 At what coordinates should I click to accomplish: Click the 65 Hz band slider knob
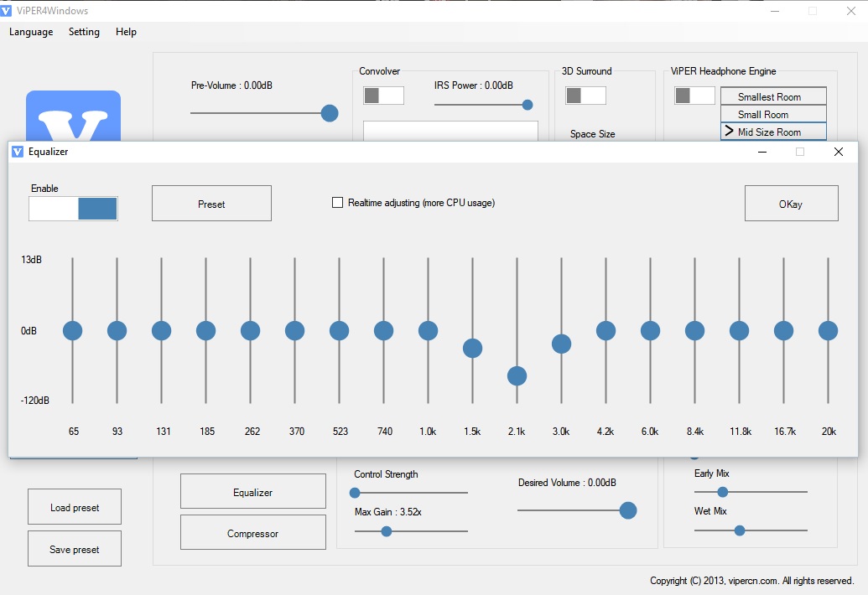pos(72,331)
